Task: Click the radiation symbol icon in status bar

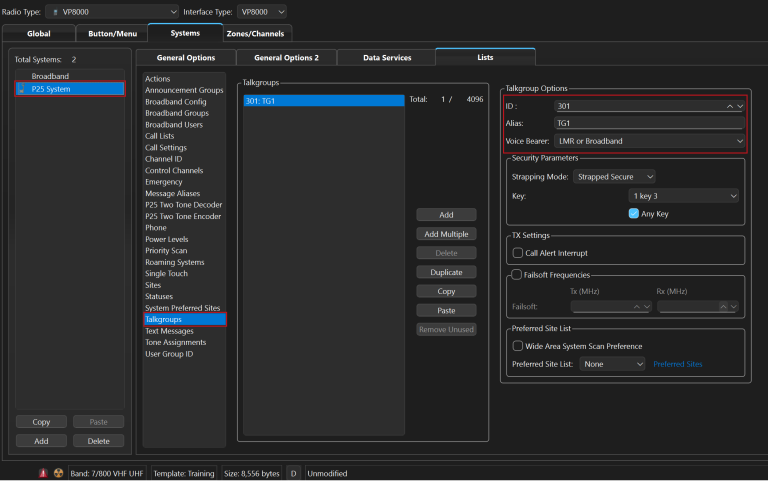Action: pyautogui.click(x=58, y=472)
